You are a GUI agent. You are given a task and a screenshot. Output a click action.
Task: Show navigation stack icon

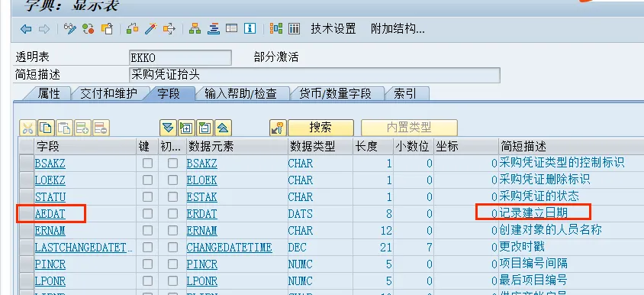(x=213, y=29)
